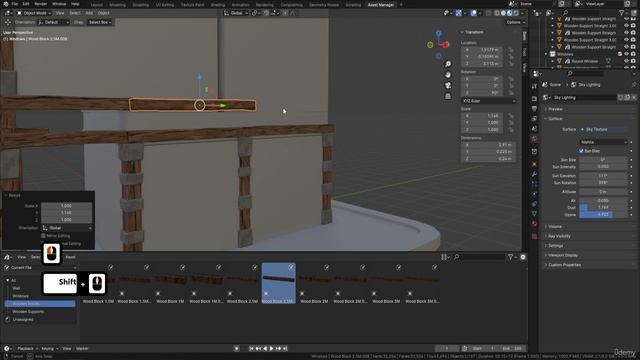Select wireframe viewport shading
The image size is (640, 360).
click(x=497, y=13)
